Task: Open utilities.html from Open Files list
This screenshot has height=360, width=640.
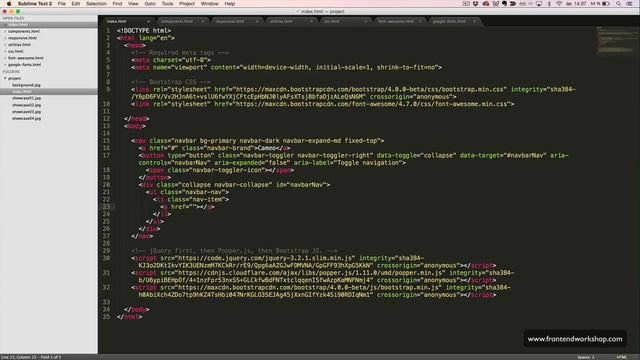Action: click(x=19, y=44)
